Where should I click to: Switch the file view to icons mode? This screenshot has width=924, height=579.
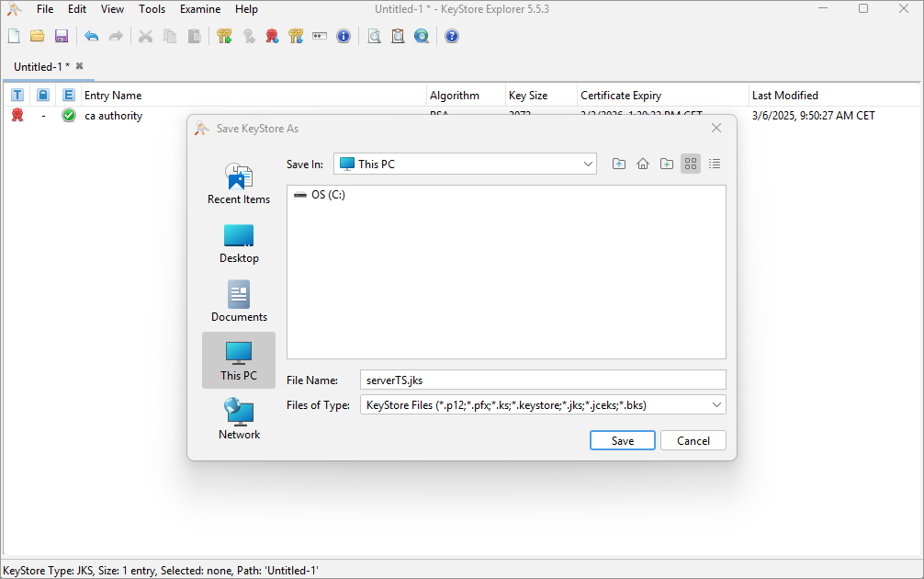691,164
